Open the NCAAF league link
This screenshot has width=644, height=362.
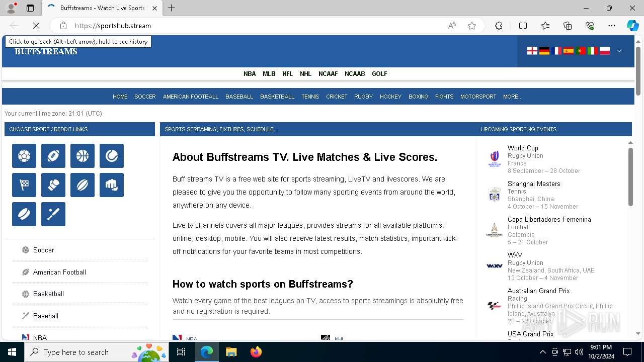point(328,73)
